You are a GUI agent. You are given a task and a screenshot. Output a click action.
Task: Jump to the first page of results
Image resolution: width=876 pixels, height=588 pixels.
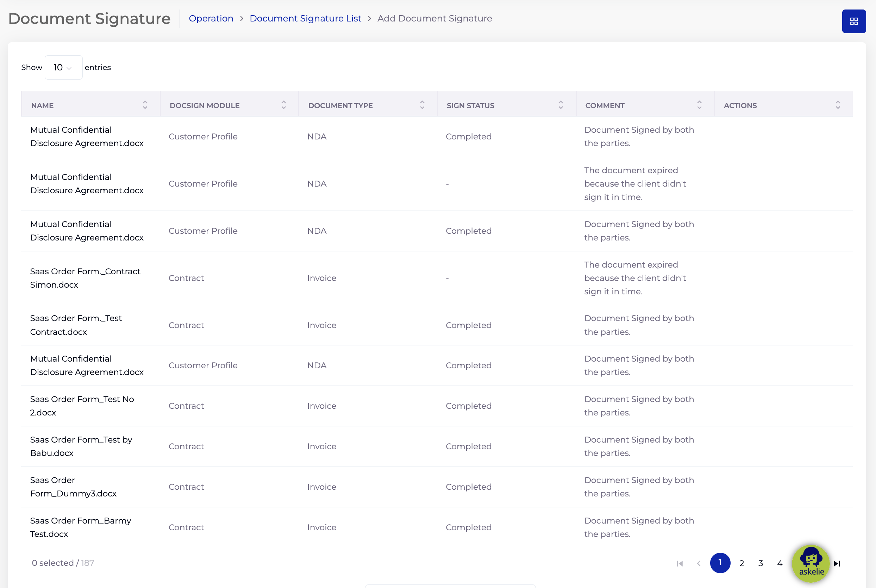click(680, 563)
